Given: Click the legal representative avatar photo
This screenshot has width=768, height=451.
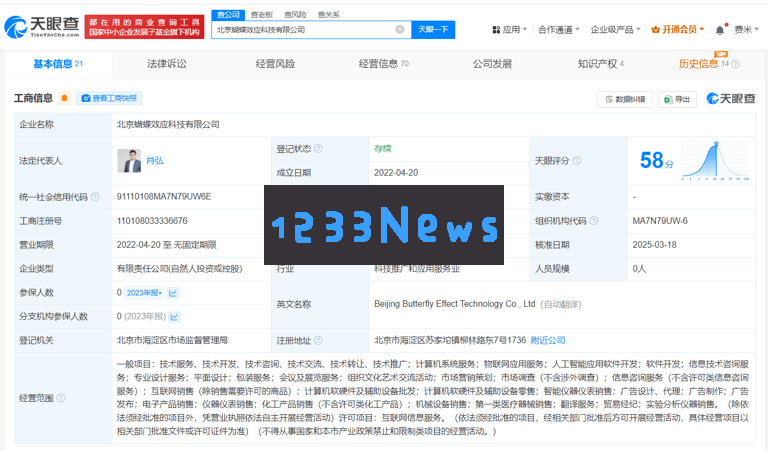Looking at the screenshot, I should [129, 161].
